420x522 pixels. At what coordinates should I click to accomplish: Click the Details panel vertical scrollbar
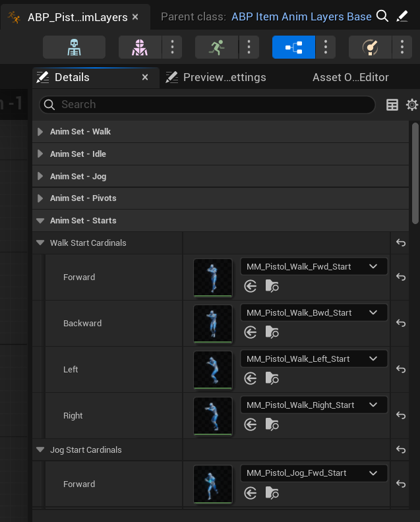click(415, 173)
